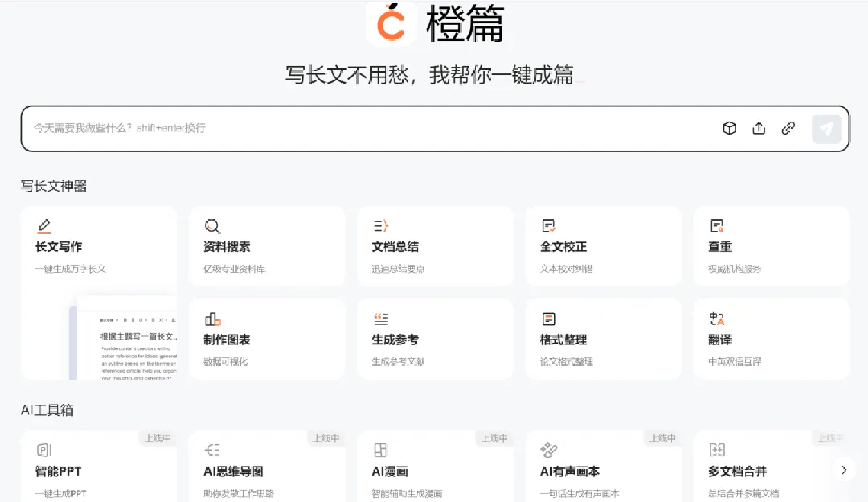Click the AI思维导图 icon
This screenshot has height=502, width=868.
[212, 450]
